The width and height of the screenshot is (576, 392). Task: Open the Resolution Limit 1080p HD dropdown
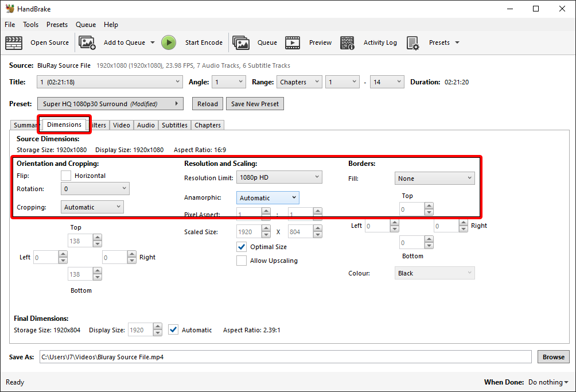point(279,177)
